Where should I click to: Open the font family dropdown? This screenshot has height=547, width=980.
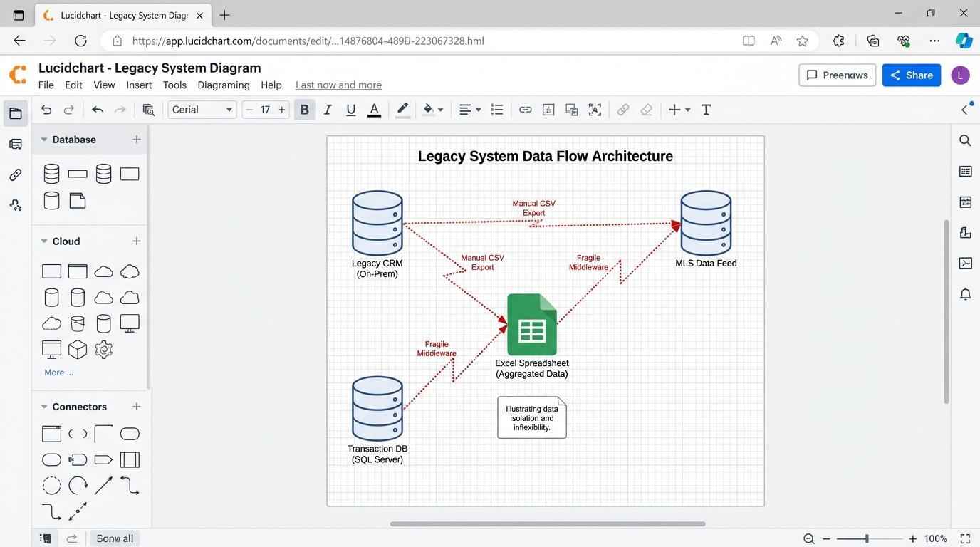tap(202, 109)
